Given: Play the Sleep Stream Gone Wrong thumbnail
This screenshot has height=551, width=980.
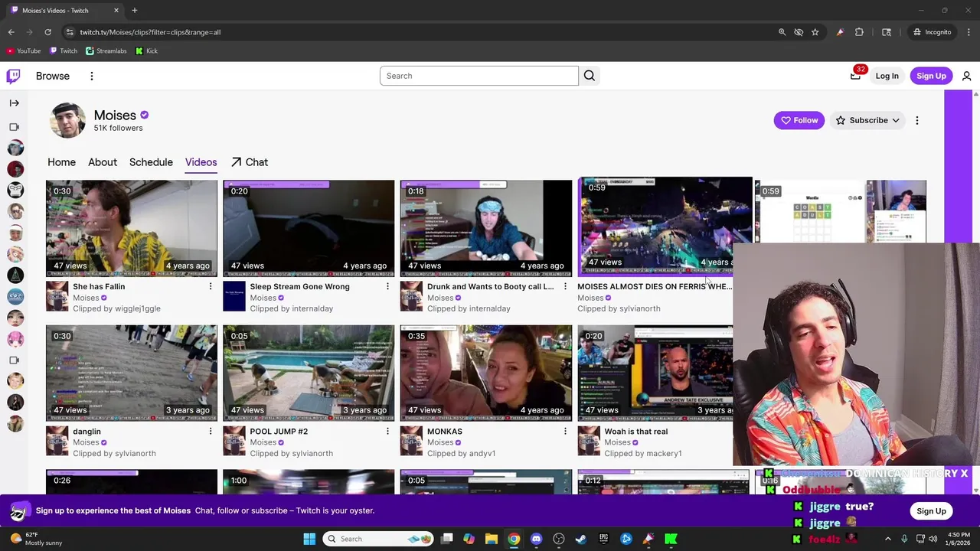Looking at the screenshot, I should pyautogui.click(x=309, y=228).
